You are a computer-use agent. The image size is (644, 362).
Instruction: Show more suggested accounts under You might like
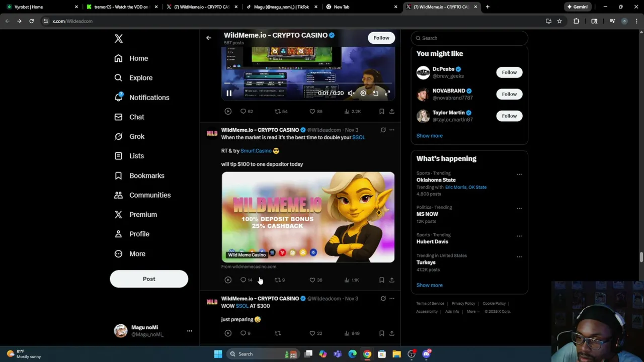pos(429,136)
